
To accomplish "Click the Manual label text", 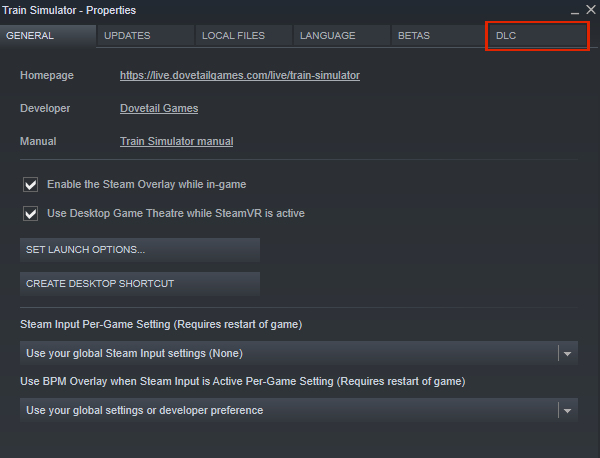I will (38, 141).
